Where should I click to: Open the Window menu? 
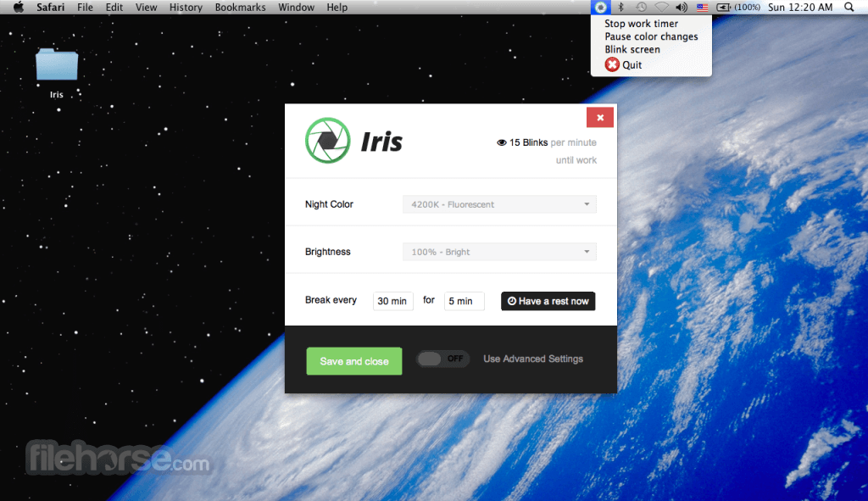click(296, 7)
